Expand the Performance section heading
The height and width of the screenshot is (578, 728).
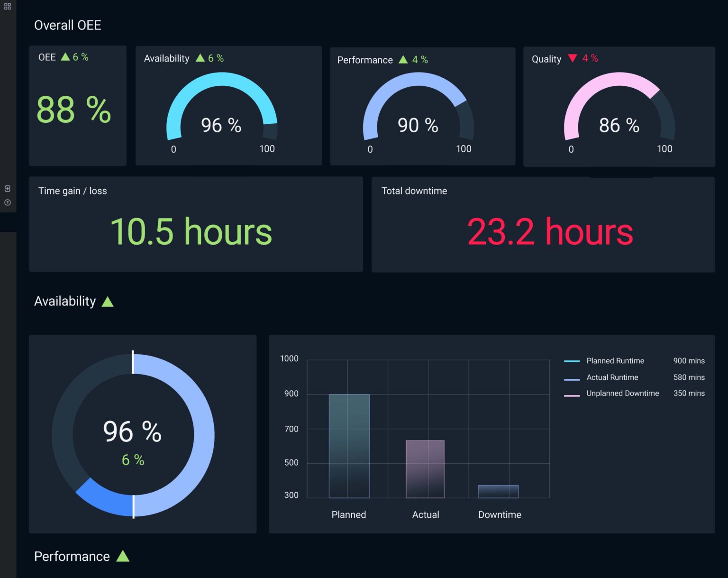click(72, 556)
